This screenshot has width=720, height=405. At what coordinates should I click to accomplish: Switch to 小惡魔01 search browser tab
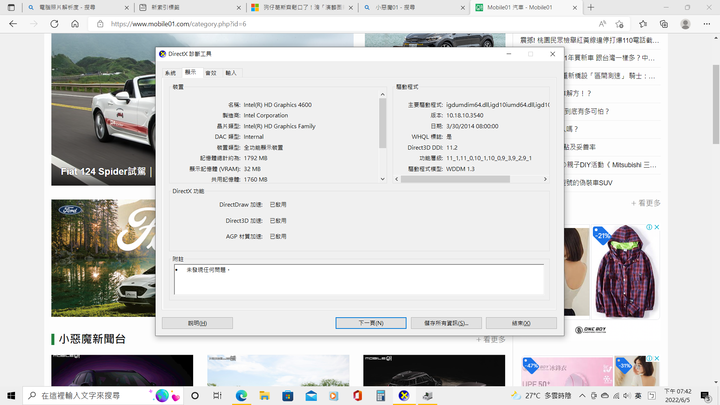(413, 7)
